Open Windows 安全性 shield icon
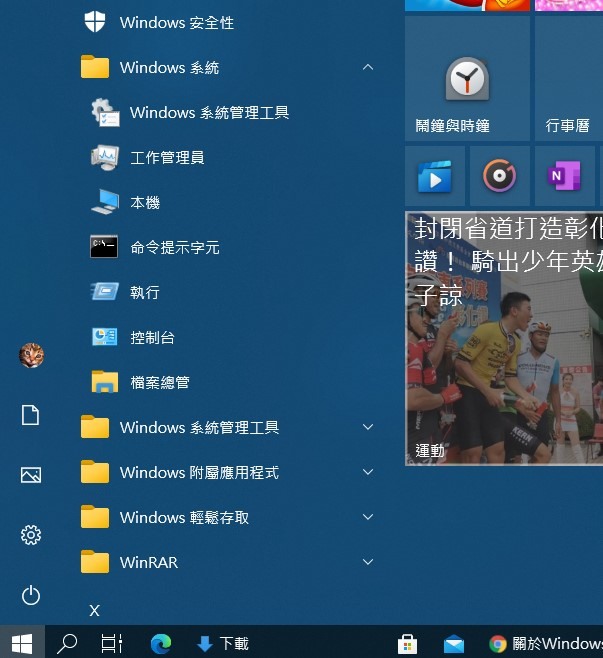 (x=94, y=21)
